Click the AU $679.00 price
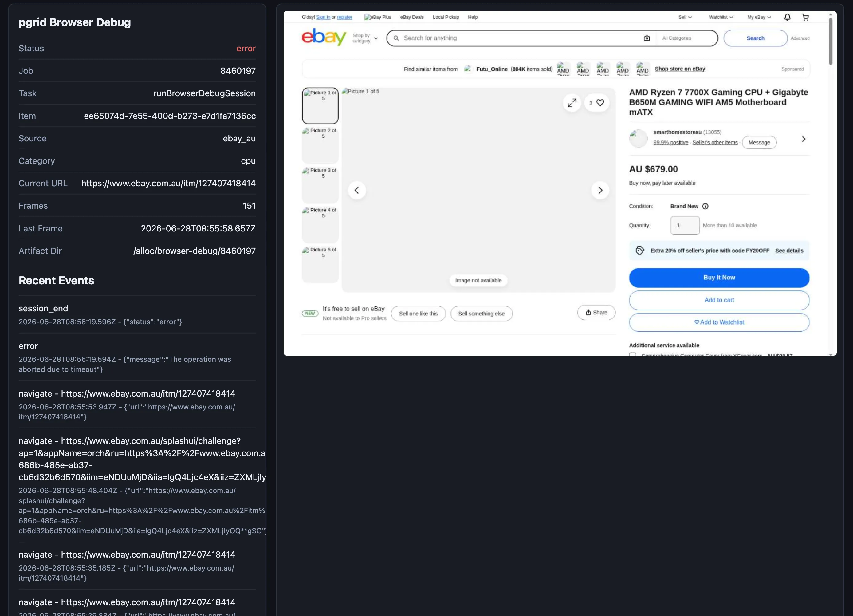853x616 pixels. tap(653, 169)
